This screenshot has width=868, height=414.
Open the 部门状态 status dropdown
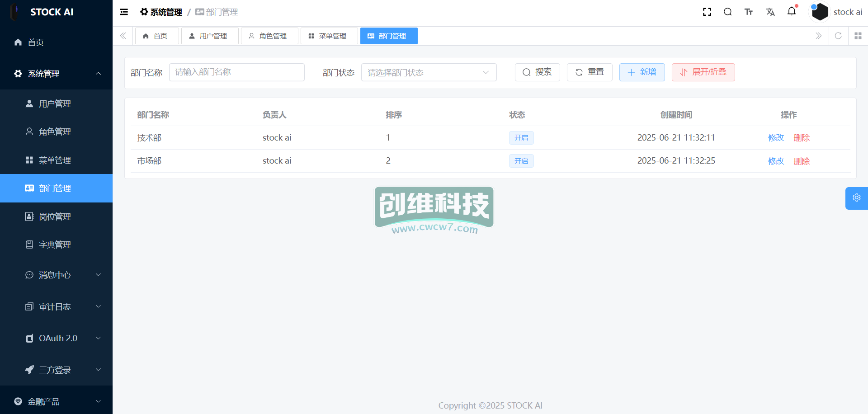pyautogui.click(x=429, y=72)
